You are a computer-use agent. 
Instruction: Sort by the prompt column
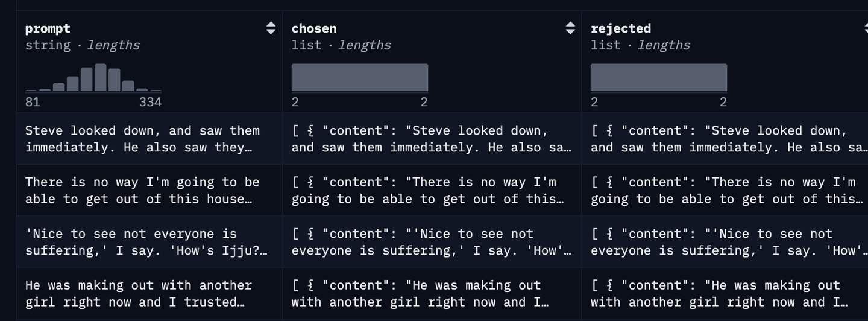(x=271, y=28)
